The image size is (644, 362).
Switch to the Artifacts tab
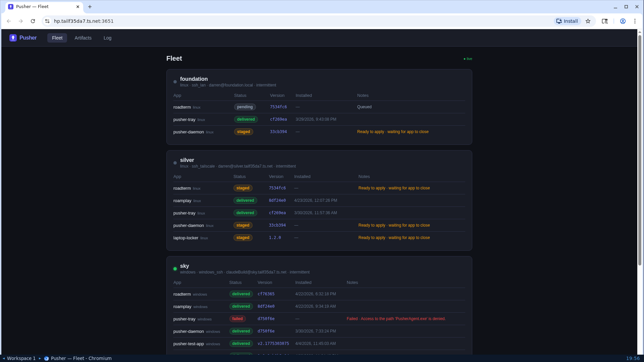tap(83, 38)
